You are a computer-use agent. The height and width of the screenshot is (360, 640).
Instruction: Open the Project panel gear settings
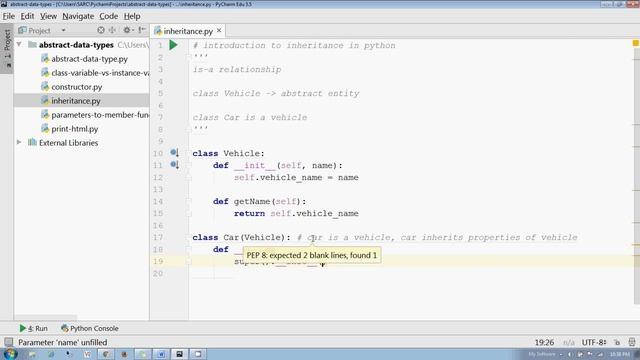(x=127, y=30)
